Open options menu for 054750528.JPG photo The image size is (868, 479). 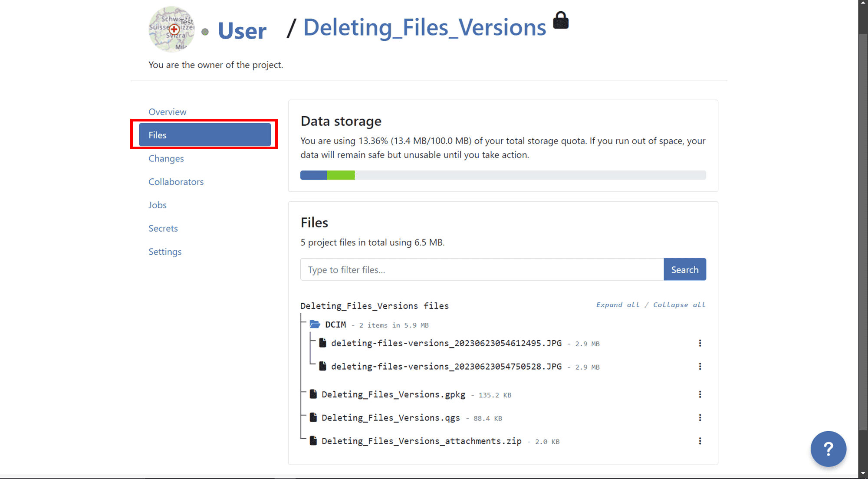(x=700, y=367)
